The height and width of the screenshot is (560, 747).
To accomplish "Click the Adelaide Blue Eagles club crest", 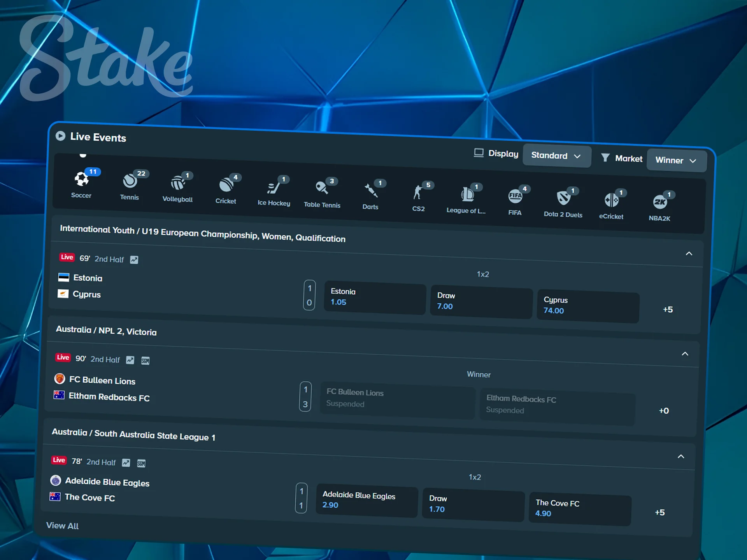I will click(56, 480).
